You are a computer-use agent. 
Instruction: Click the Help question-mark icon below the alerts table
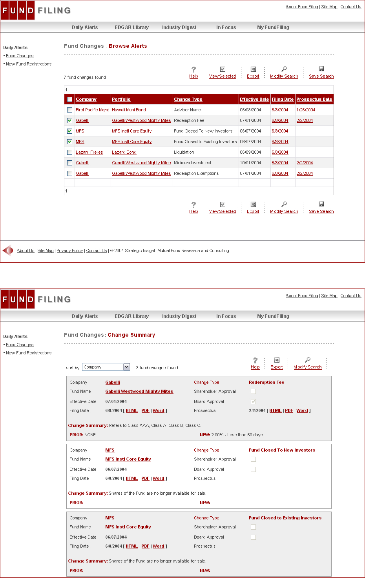193,205
